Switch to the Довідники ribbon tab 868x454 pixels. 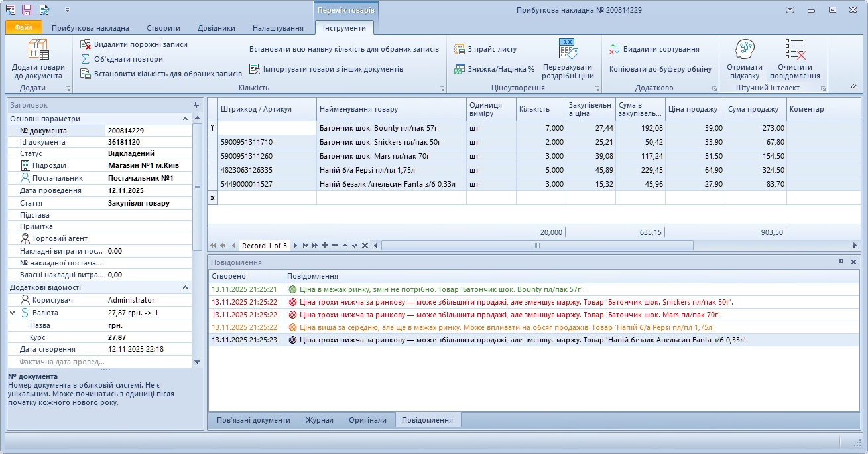(216, 28)
